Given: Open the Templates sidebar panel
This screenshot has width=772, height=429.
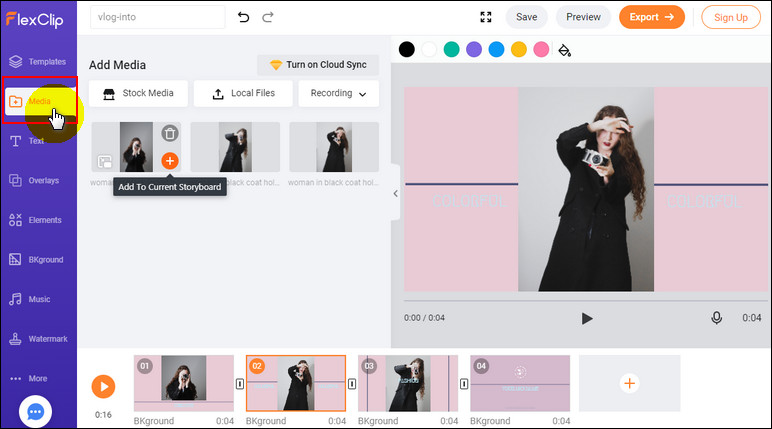Looking at the screenshot, I should (x=38, y=62).
